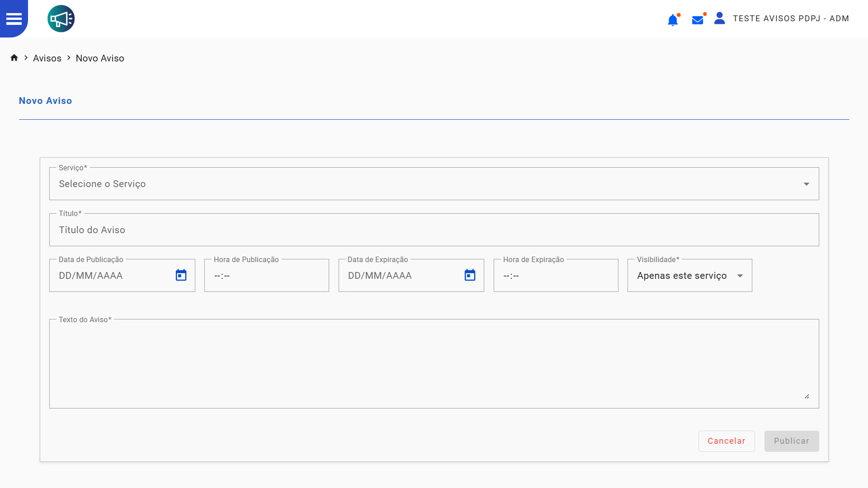Click Avisos in the breadcrumb
The height and width of the screenshot is (488, 868).
[47, 58]
